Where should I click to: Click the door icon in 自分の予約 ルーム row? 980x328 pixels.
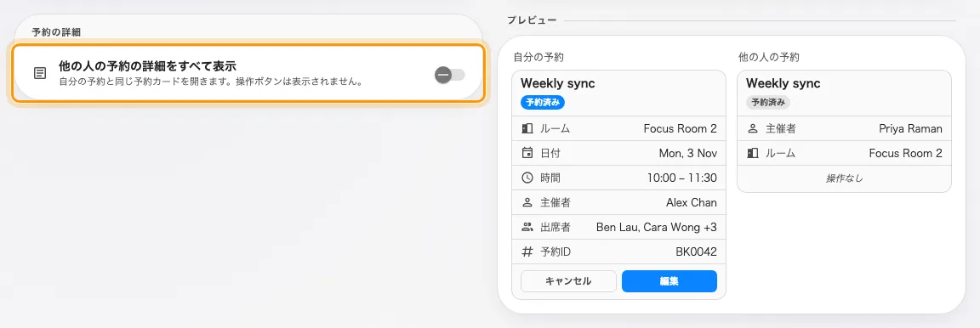(527, 128)
